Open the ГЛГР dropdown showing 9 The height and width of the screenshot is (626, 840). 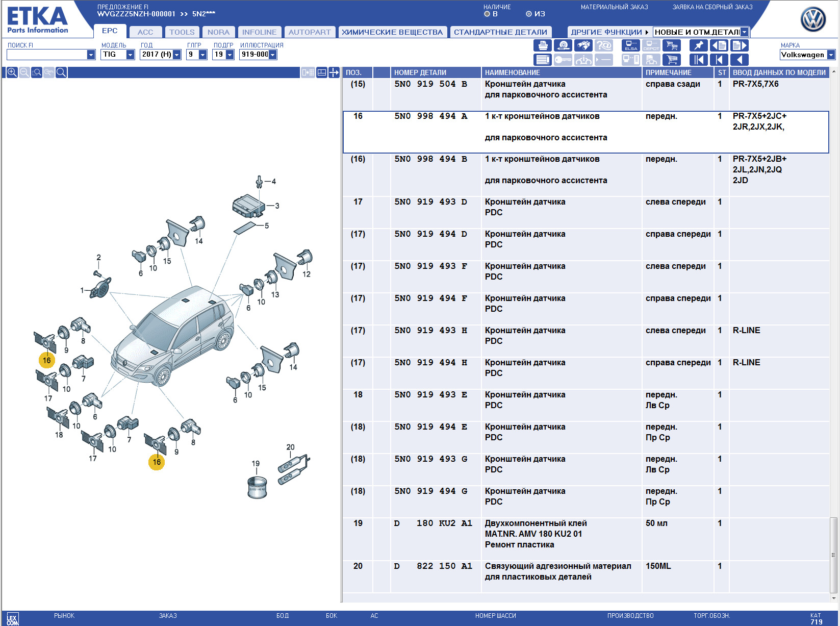click(203, 55)
